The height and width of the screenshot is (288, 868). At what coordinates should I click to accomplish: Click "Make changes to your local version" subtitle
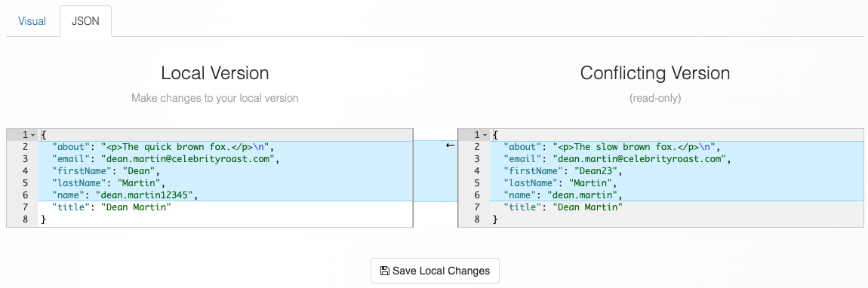pos(215,99)
